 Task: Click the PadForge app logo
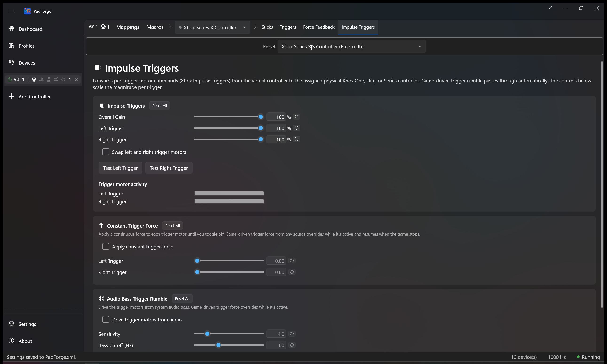click(x=27, y=11)
